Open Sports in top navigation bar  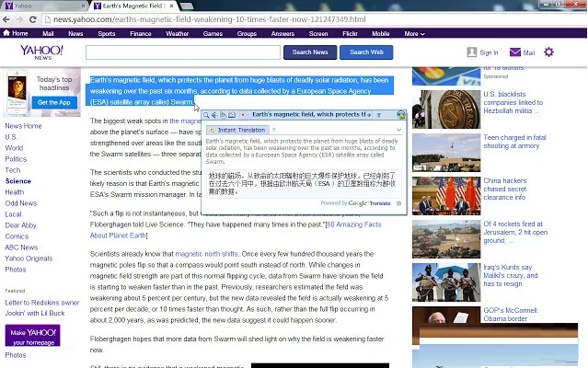point(107,34)
